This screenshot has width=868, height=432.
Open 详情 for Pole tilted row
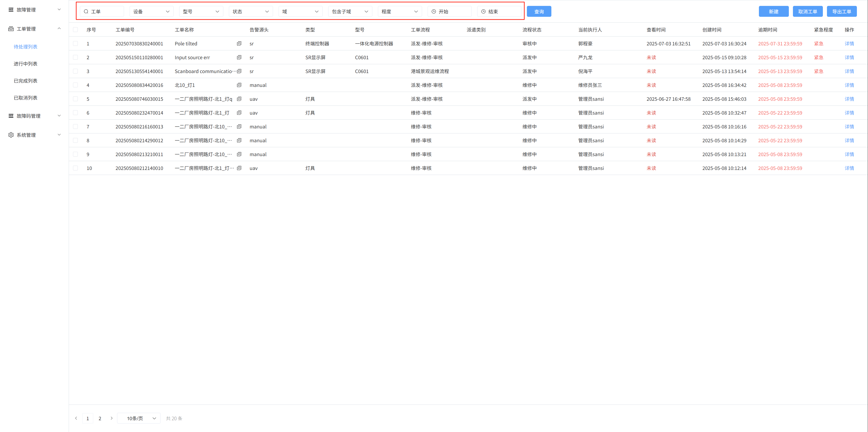pyautogui.click(x=849, y=44)
